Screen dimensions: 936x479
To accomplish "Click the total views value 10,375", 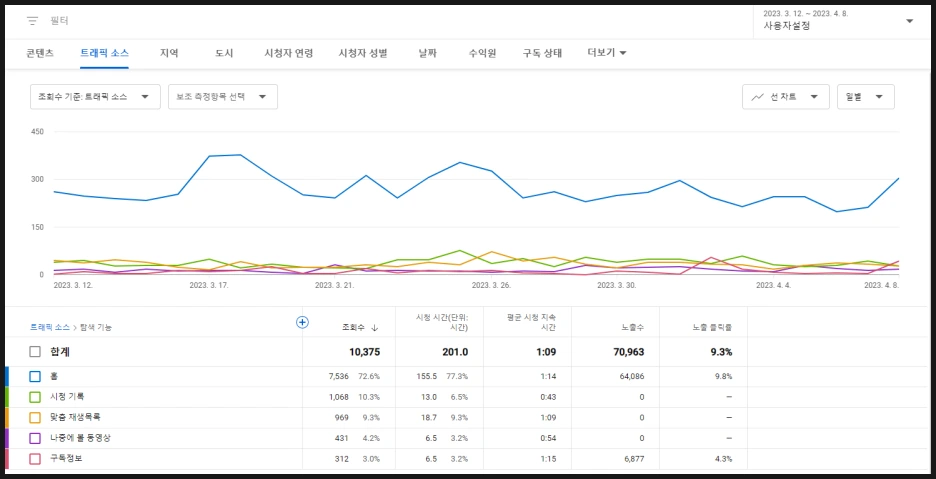I will click(364, 352).
